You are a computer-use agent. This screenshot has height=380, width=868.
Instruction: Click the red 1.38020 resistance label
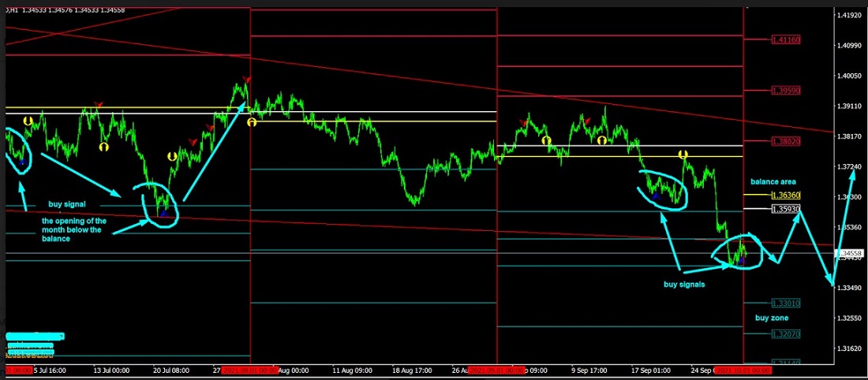[x=784, y=141]
